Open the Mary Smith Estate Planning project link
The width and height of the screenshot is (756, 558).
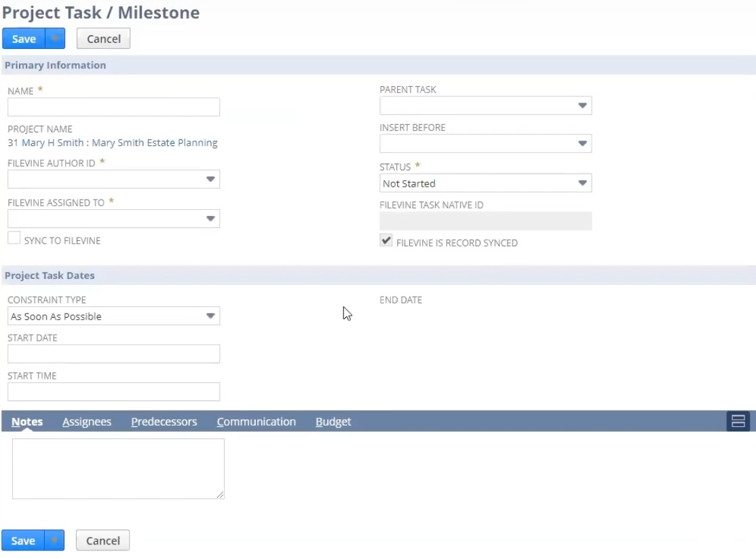[113, 143]
